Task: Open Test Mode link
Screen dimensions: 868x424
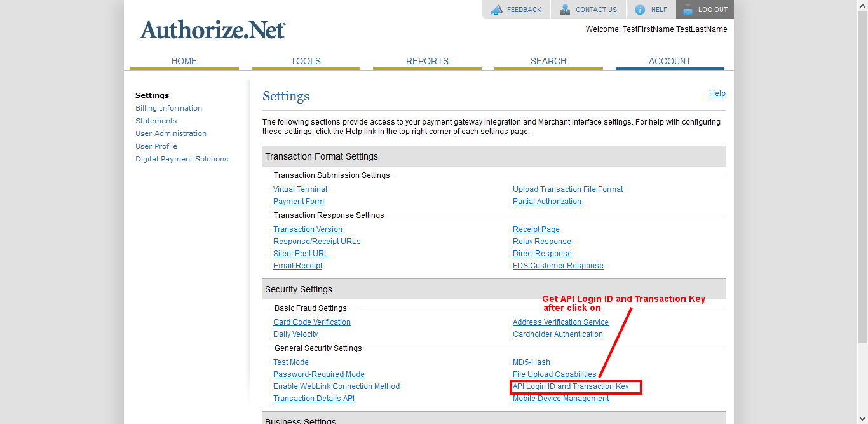Action: 291,362
